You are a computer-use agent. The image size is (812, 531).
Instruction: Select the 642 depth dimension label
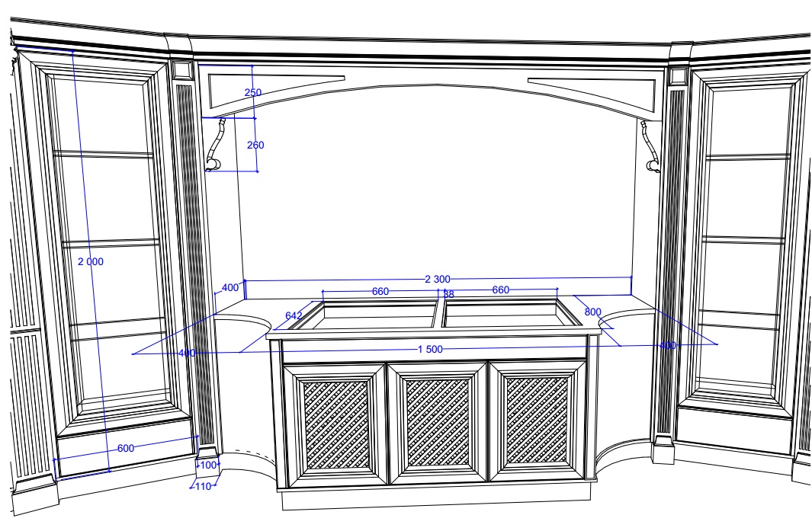[294, 315]
